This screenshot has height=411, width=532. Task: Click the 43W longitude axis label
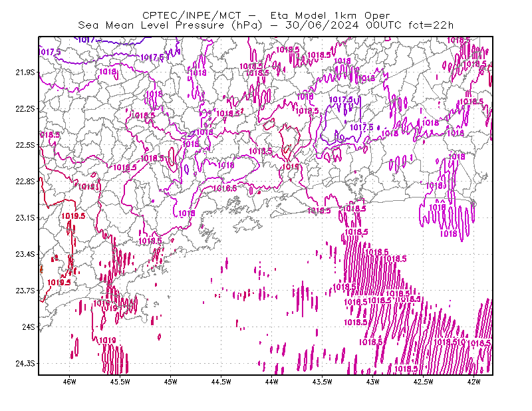(x=373, y=382)
